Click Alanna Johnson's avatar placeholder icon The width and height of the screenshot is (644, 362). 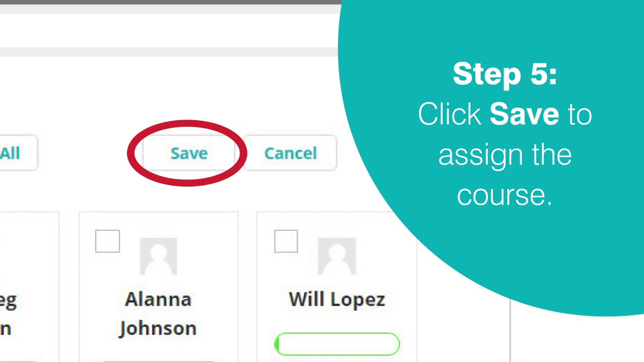(x=158, y=256)
